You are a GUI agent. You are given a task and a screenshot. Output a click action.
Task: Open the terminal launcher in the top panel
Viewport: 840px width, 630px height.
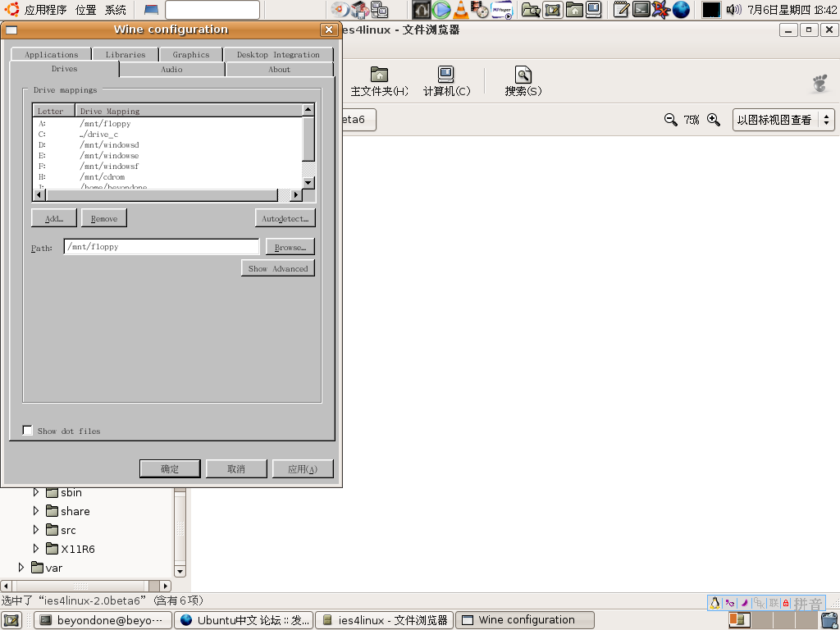point(641,10)
